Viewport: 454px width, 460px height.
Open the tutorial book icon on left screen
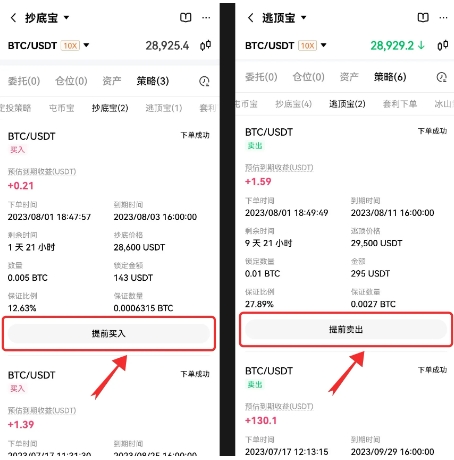[x=186, y=17]
